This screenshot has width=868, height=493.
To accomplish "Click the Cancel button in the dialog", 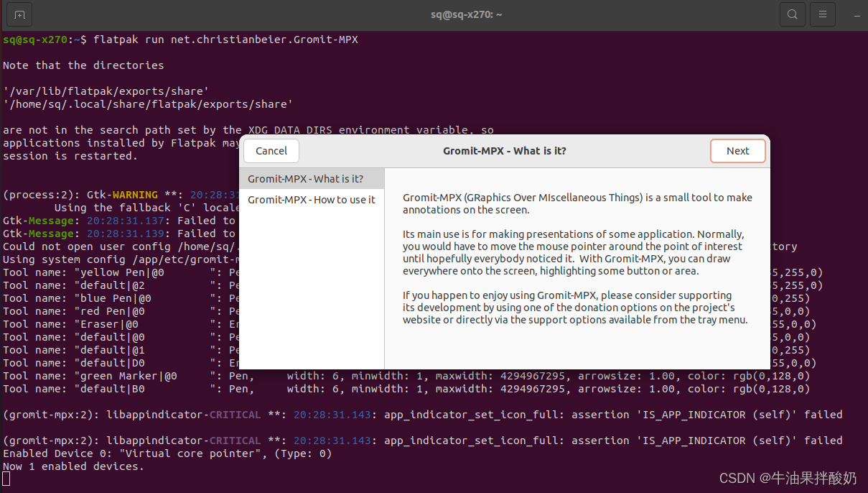I will click(271, 151).
